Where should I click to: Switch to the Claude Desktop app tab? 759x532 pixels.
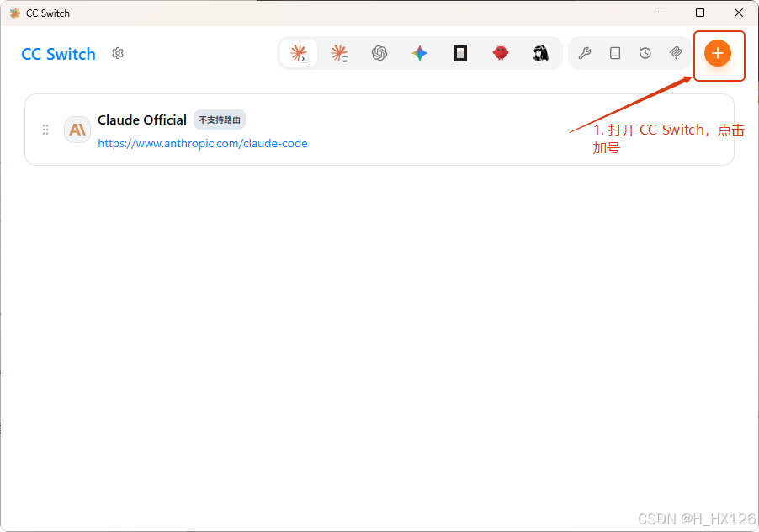[x=339, y=53]
